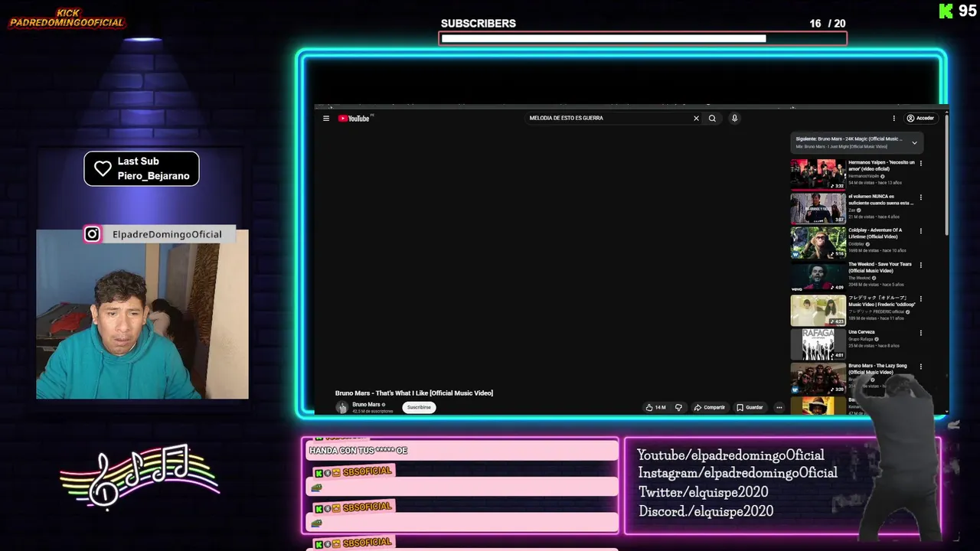
Task: Click the Instagram icon on the webcam overlay
Action: [x=92, y=234]
